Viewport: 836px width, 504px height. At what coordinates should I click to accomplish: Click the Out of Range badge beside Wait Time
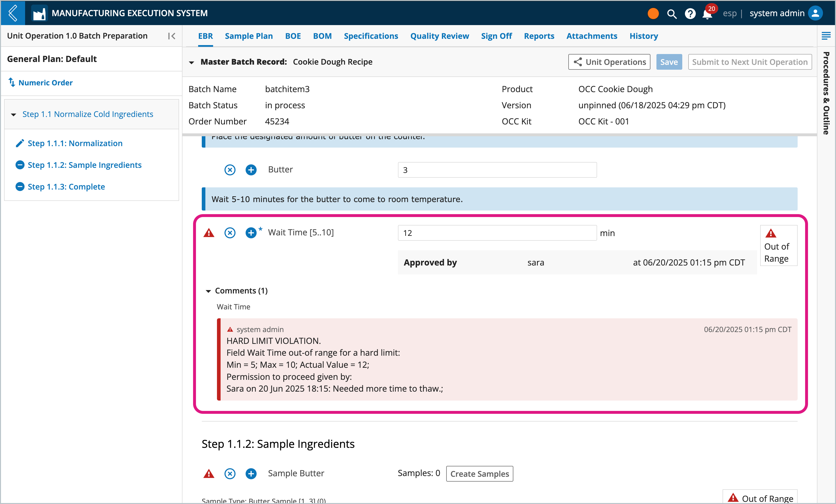778,246
